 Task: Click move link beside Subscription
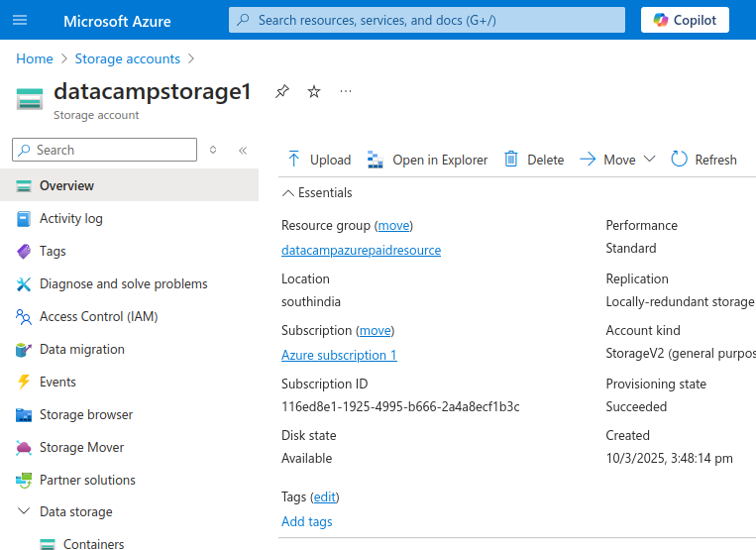pos(376,331)
